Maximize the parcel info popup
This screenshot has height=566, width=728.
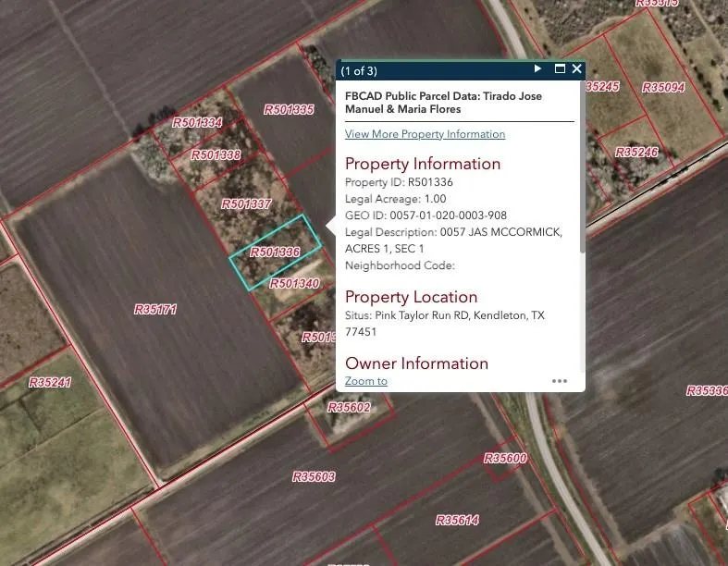(x=560, y=69)
